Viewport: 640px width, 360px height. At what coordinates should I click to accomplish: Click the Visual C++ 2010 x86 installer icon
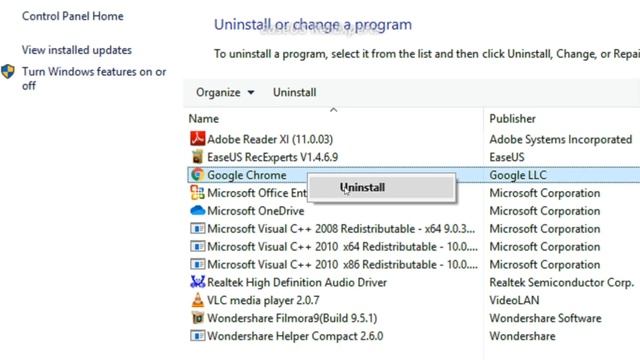198,264
